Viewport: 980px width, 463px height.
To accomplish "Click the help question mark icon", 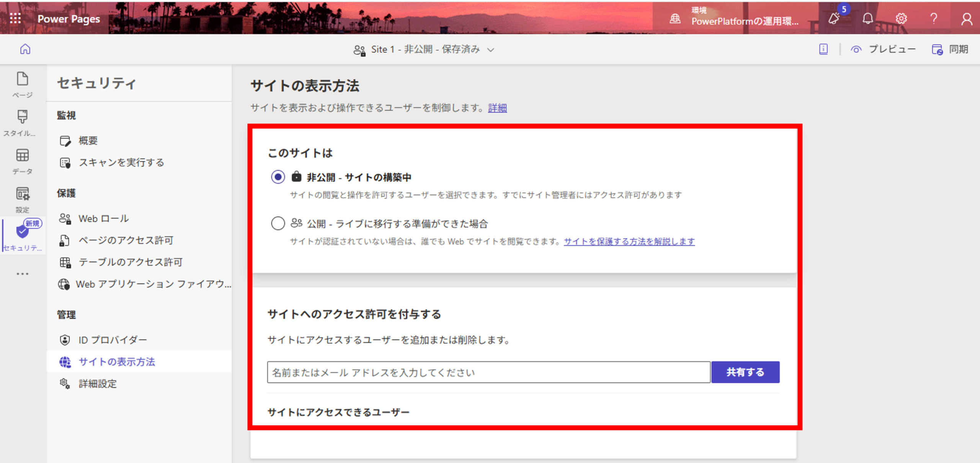I will [934, 18].
